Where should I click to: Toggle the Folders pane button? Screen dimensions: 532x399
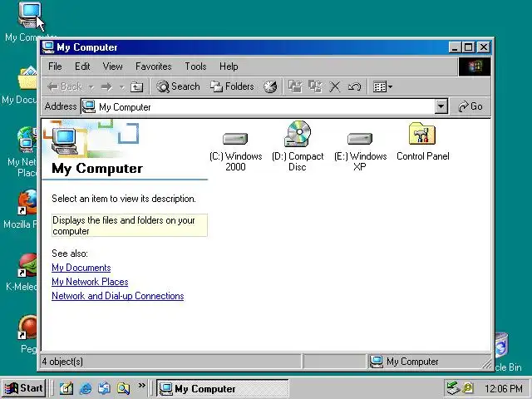tap(232, 86)
